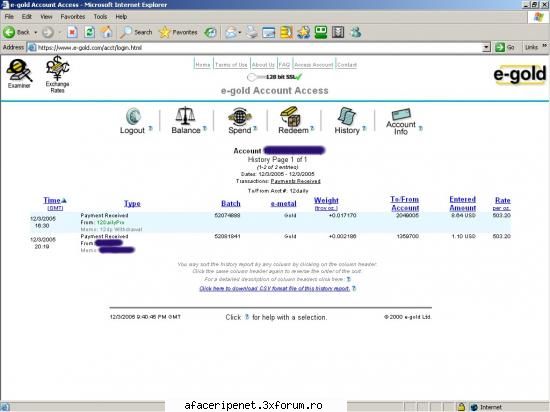
Task: Click the Examiner icon
Action: coord(19,73)
